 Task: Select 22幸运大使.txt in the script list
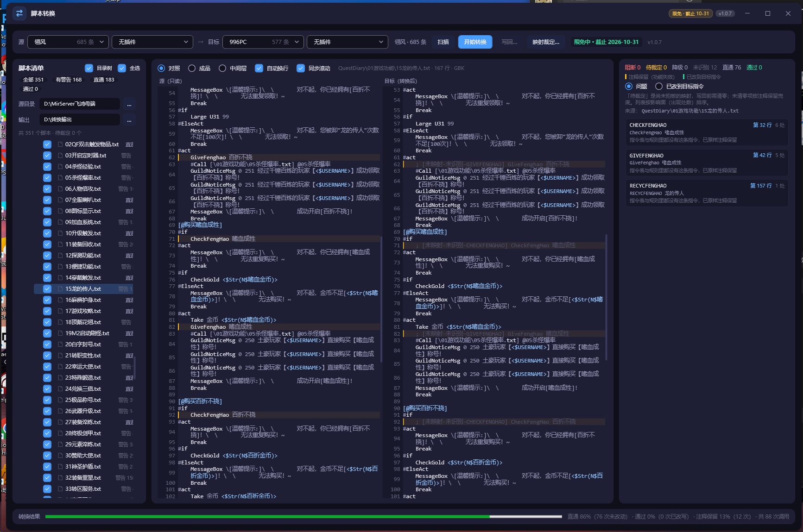(x=83, y=367)
